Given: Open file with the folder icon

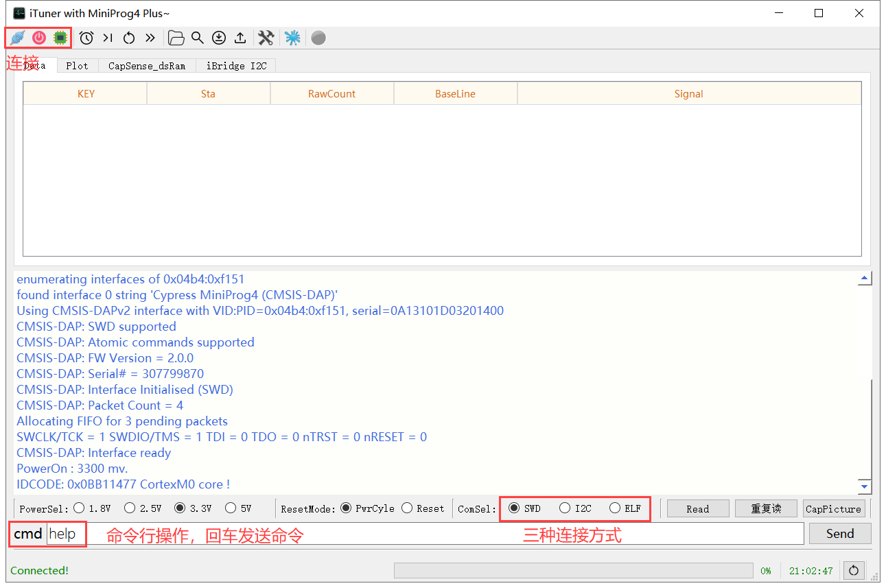Looking at the screenshot, I should click(176, 38).
